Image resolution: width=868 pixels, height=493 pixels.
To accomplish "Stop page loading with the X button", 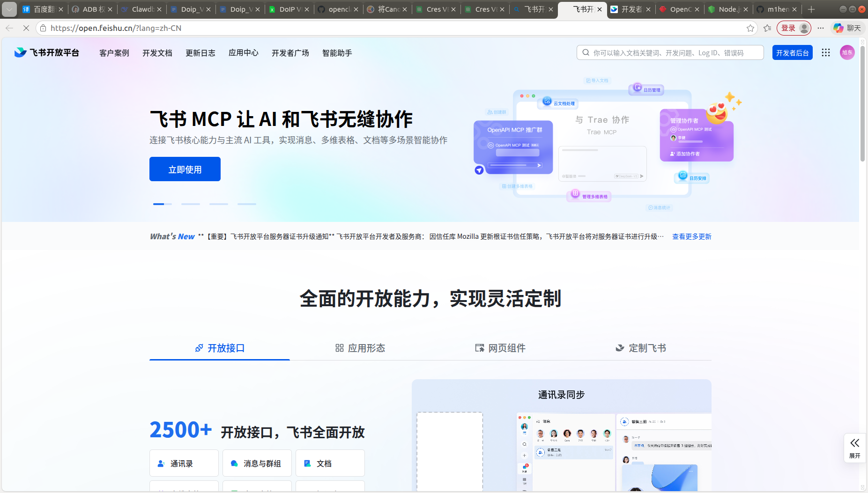I will pos(26,28).
